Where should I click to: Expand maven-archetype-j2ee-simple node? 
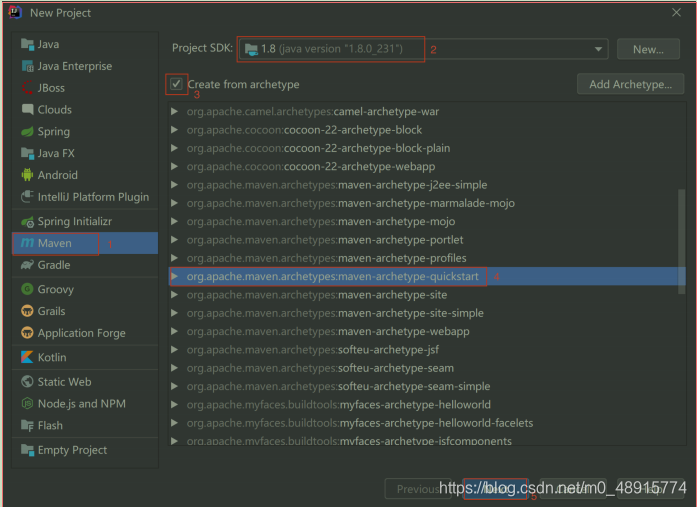175,184
